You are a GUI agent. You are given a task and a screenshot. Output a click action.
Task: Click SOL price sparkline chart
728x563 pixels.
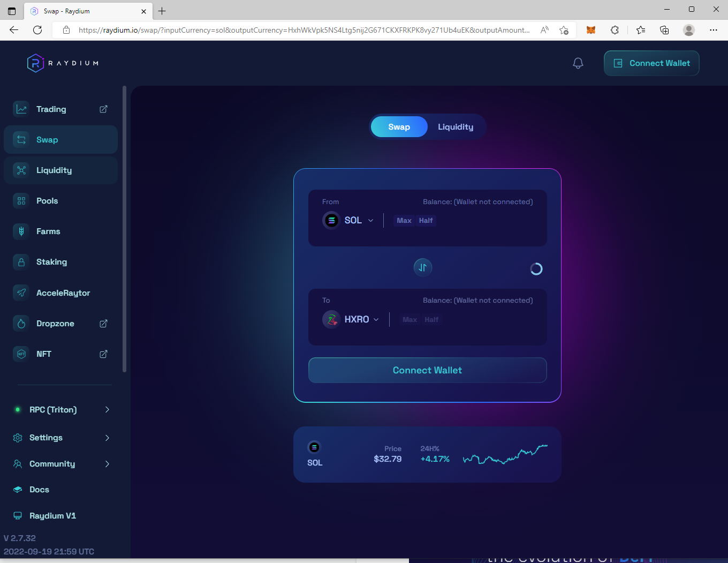[505, 454]
